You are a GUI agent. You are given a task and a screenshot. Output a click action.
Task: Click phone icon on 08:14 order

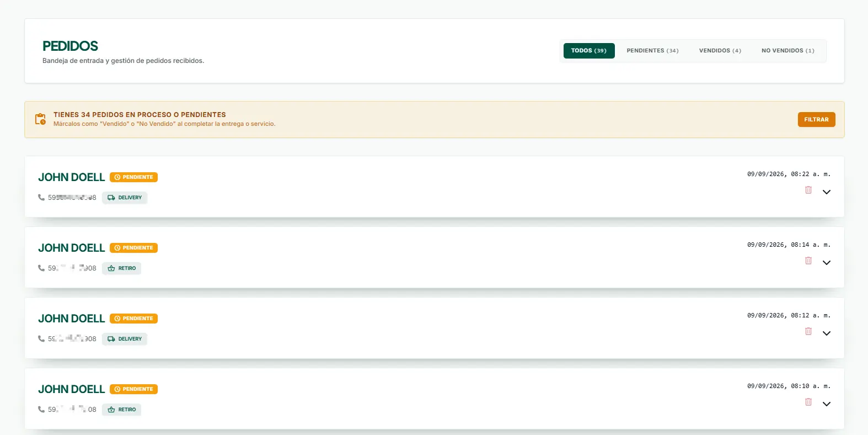[41, 268]
